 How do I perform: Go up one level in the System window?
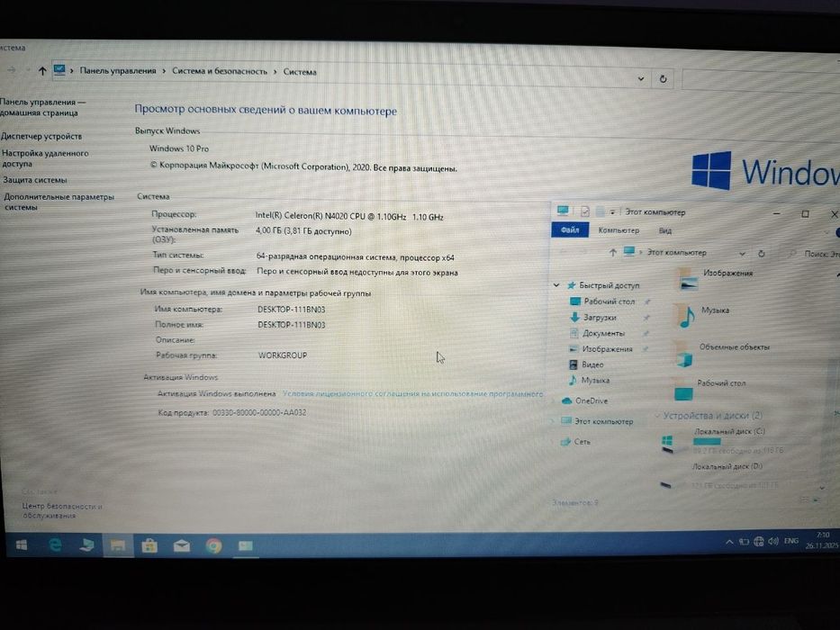[42, 70]
